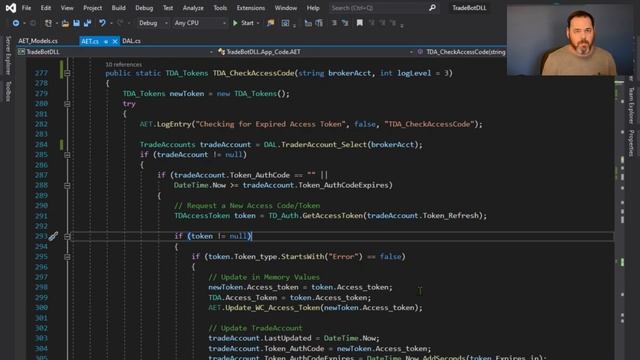Click the TraderAccount_Select call at line 284
640x360 pixels.
click(x=324, y=145)
